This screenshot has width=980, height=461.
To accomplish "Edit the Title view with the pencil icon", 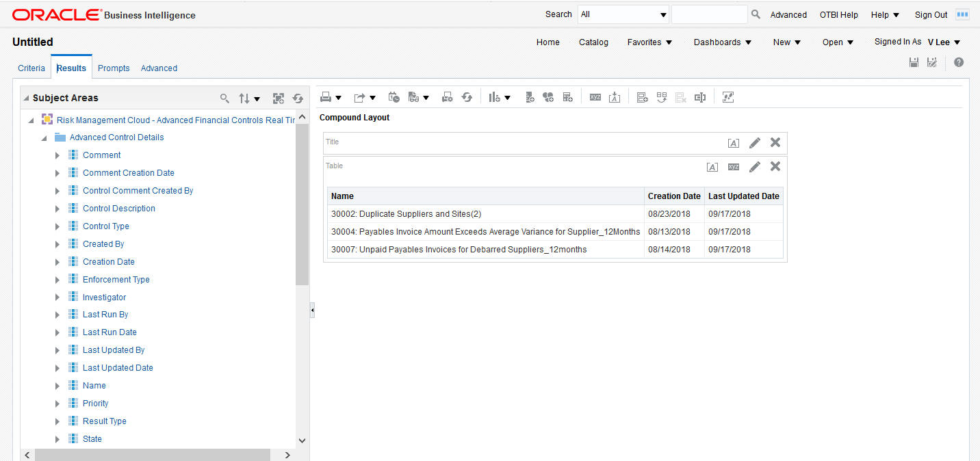I will (x=754, y=143).
